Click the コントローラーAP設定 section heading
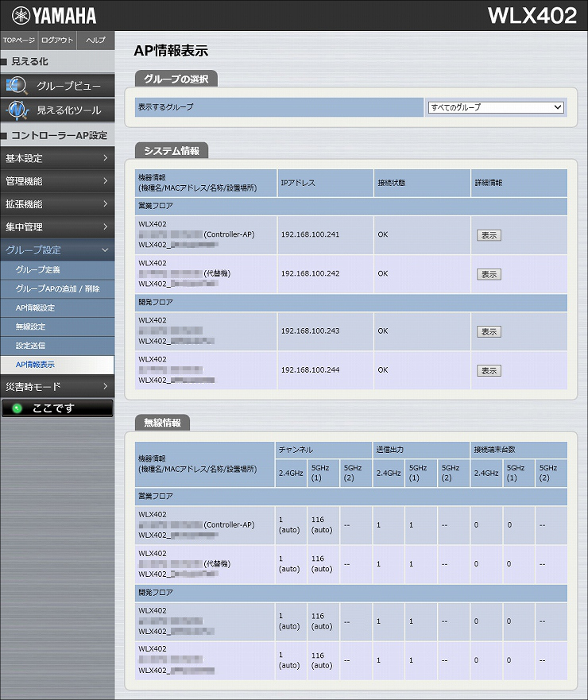Screen dimensions: 588x700 point(59,135)
